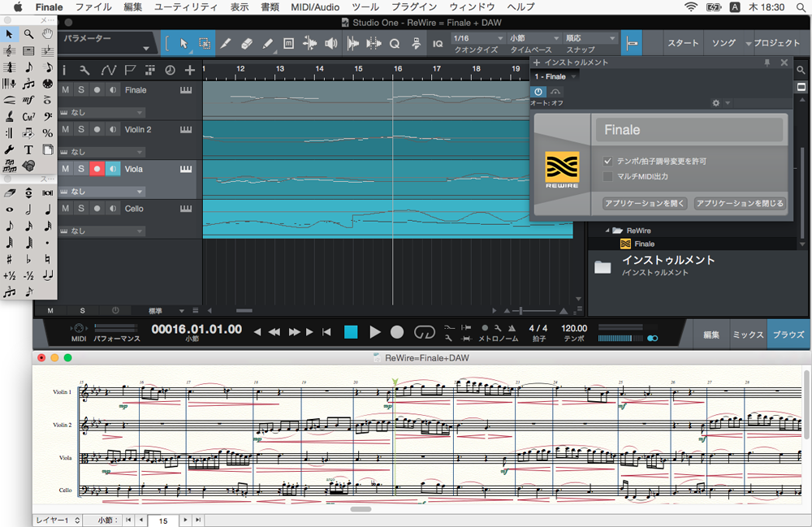812x527 pixels.
Task: Click the IQ quantize icon
Action: 438,44
